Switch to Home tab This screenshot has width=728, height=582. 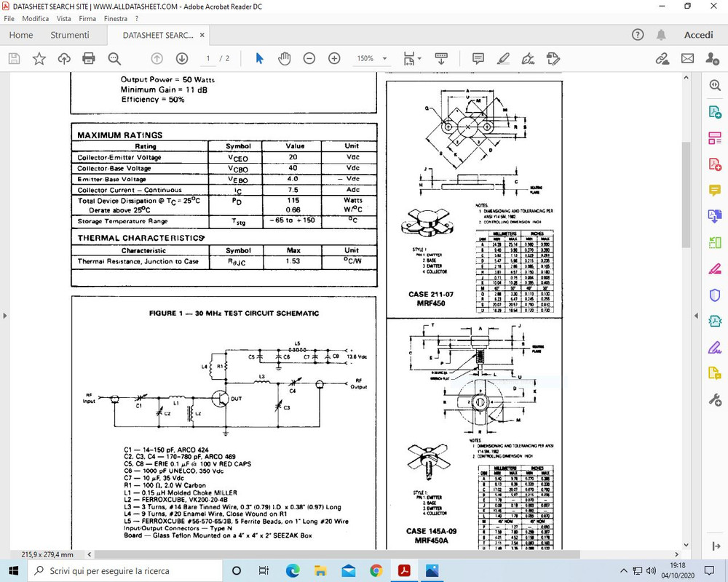pyautogui.click(x=21, y=35)
